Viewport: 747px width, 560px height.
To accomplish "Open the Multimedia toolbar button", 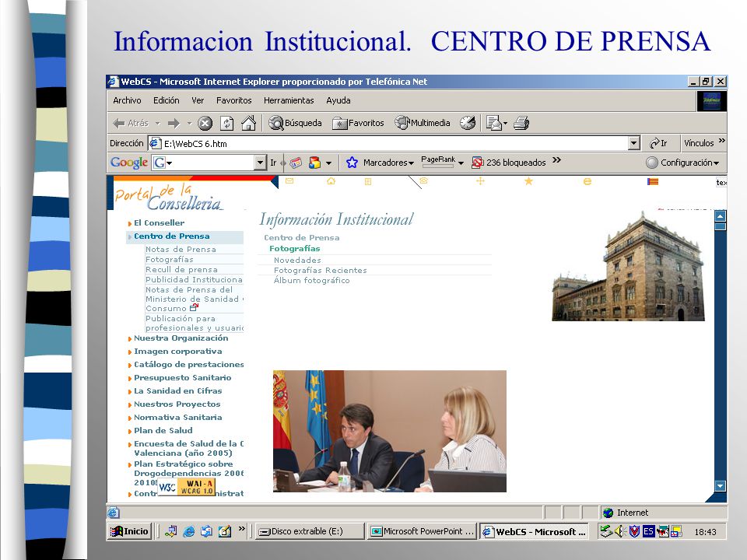I will [422, 124].
